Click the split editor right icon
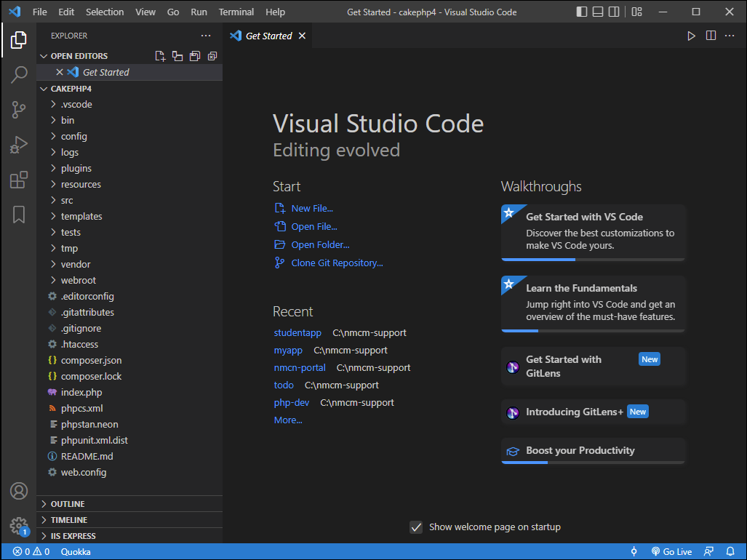 (711, 36)
